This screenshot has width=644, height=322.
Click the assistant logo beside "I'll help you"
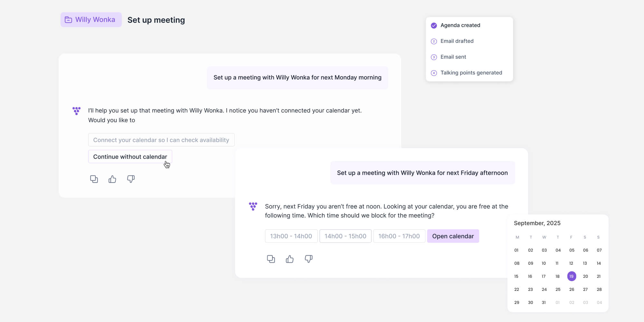click(x=76, y=111)
